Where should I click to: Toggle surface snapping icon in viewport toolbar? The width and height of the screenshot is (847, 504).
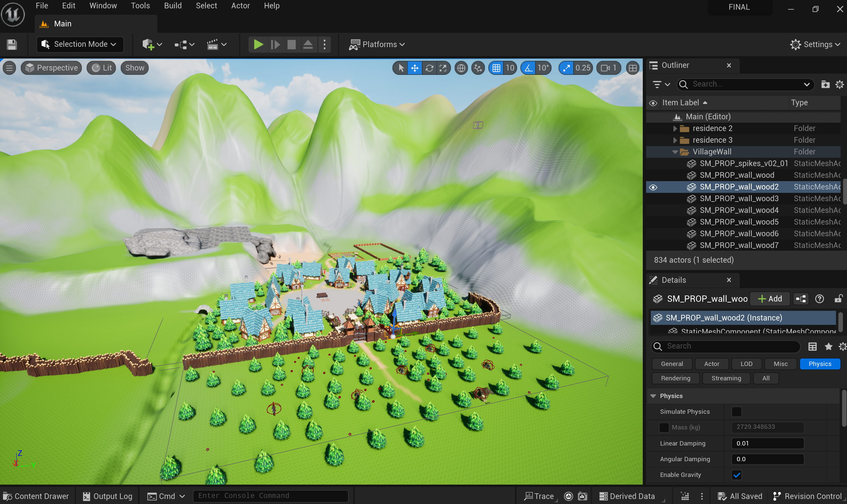point(478,68)
